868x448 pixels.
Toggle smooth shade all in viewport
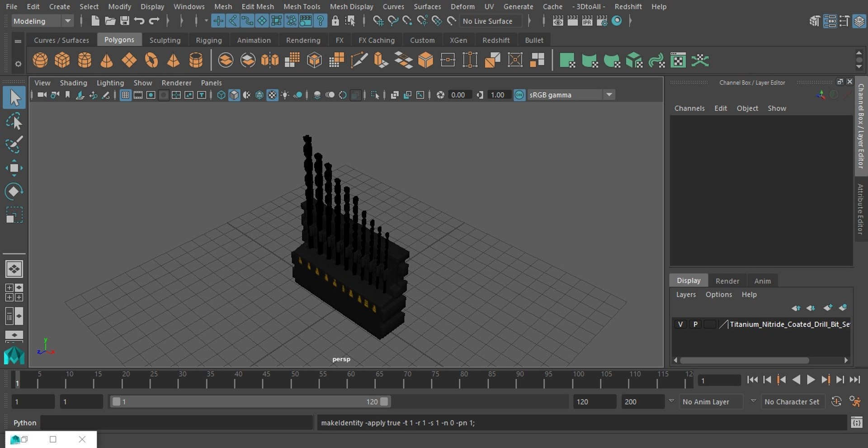click(234, 95)
